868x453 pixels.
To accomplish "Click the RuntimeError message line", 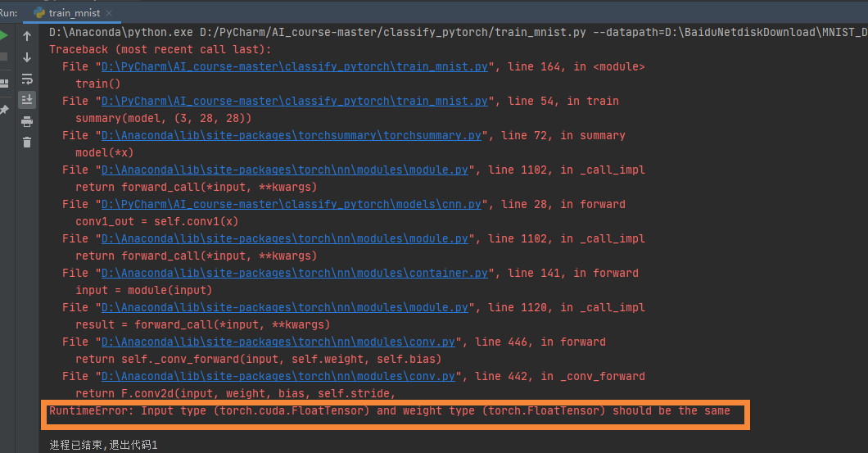I will tap(390, 410).
